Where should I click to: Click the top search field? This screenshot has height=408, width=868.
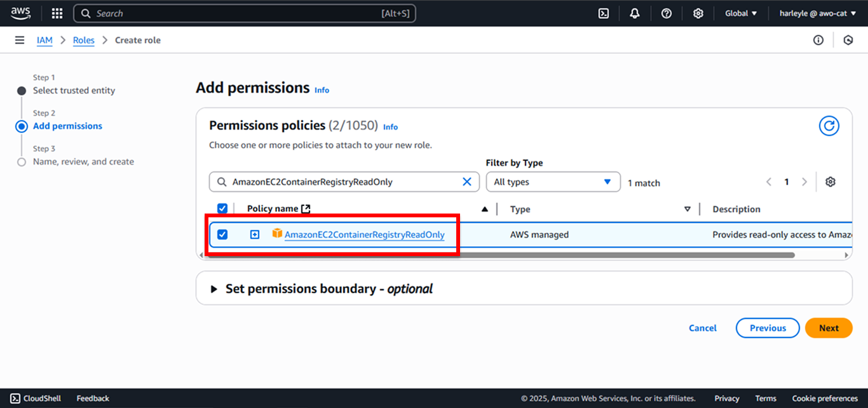point(245,13)
